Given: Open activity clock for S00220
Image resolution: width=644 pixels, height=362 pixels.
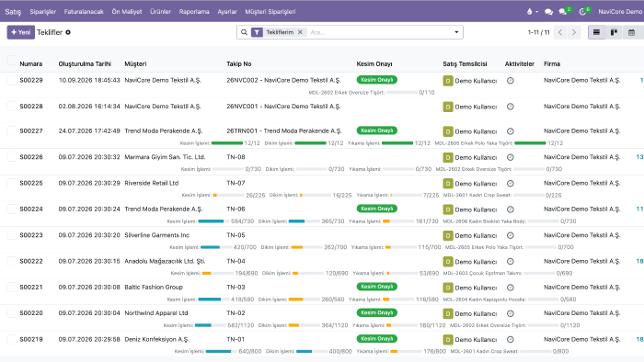Looking at the screenshot, I should click(x=510, y=313).
